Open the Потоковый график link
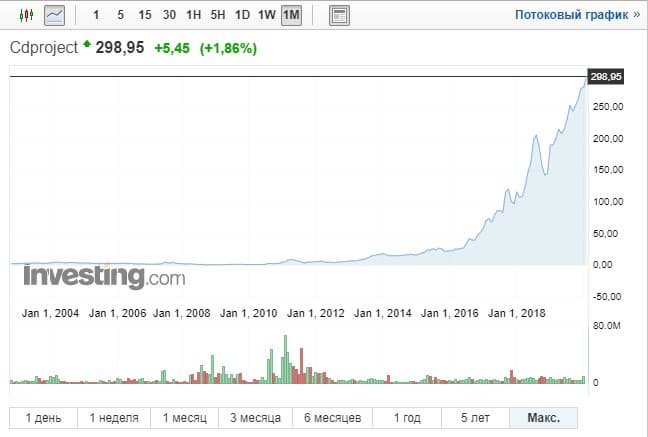Image resolution: width=648 pixels, height=437 pixels. click(x=577, y=15)
